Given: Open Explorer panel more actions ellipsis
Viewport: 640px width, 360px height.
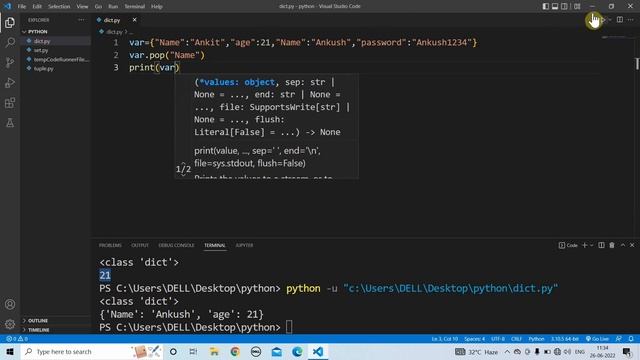Looking at the screenshot, I should pos(82,20).
